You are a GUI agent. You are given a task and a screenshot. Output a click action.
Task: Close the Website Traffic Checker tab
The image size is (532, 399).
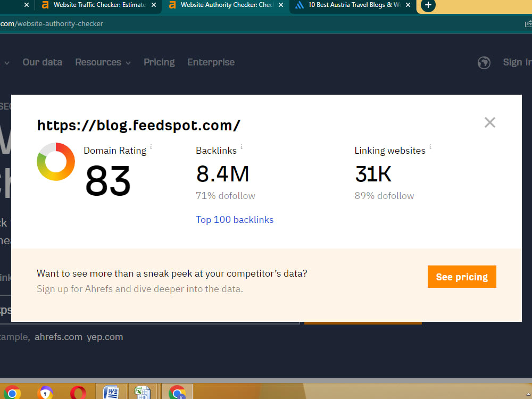click(x=154, y=5)
